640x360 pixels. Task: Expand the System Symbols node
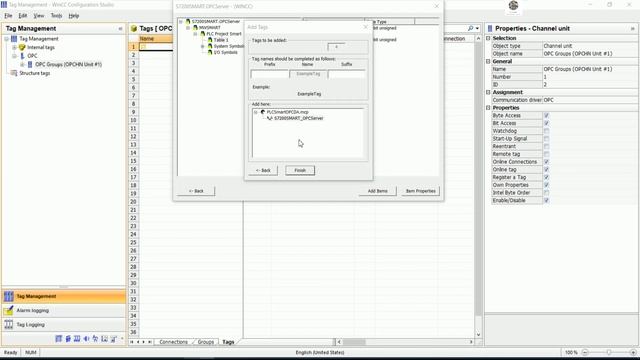tap(203, 47)
